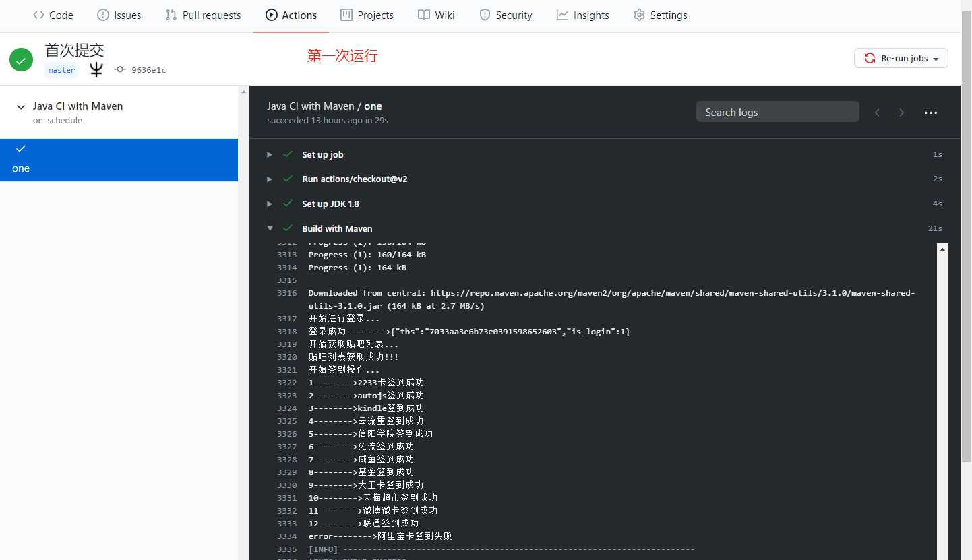Click the white checkmark above 'one'
Image resolution: width=972 pixels, height=560 pixels.
(x=21, y=148)
